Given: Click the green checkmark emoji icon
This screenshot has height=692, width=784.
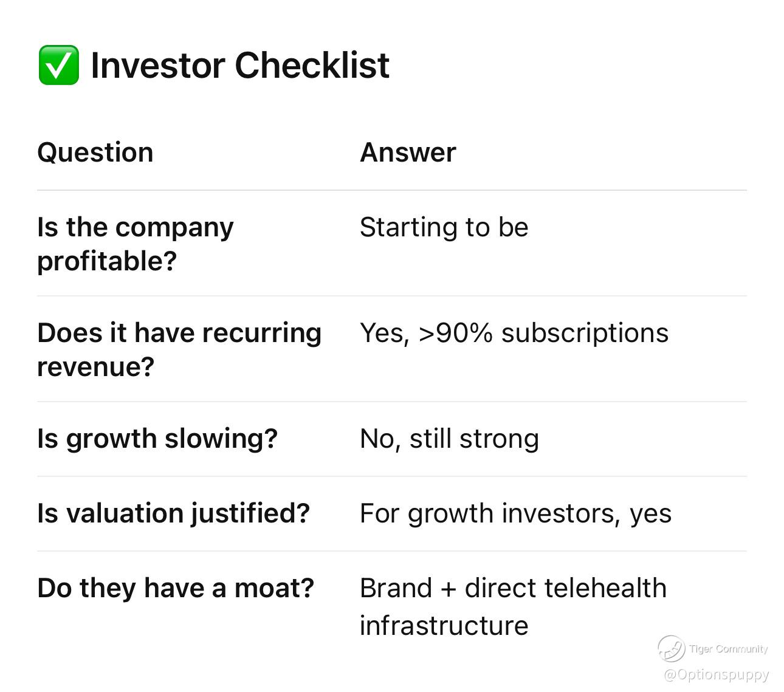Looking at the screenshot, I should (x=58, y=65).
